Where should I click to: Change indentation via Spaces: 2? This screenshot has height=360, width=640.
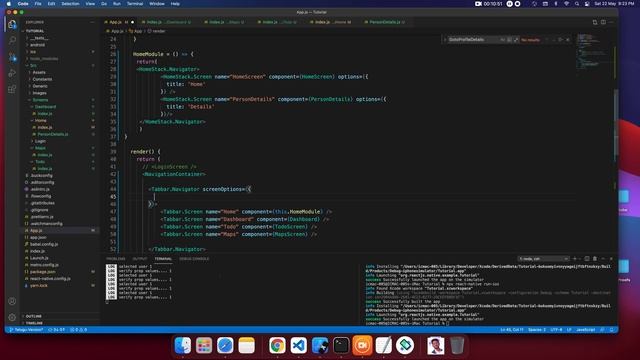pos(537,330)
